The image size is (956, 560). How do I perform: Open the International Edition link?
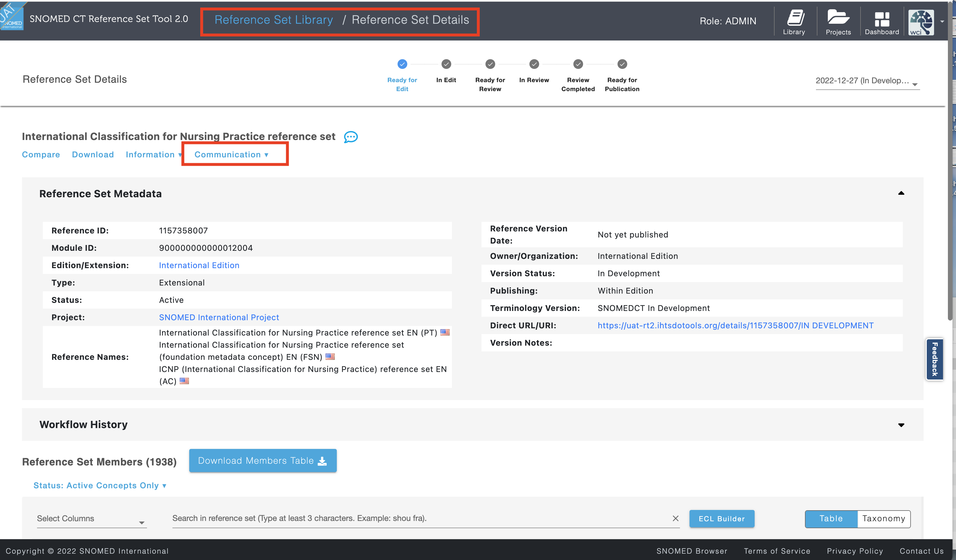pos(199,266)
